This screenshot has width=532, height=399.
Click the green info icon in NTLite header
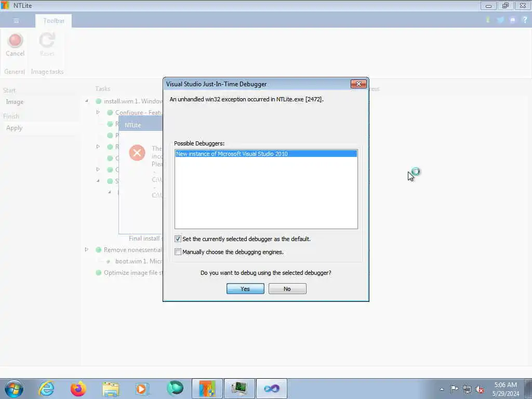point(488,20)
